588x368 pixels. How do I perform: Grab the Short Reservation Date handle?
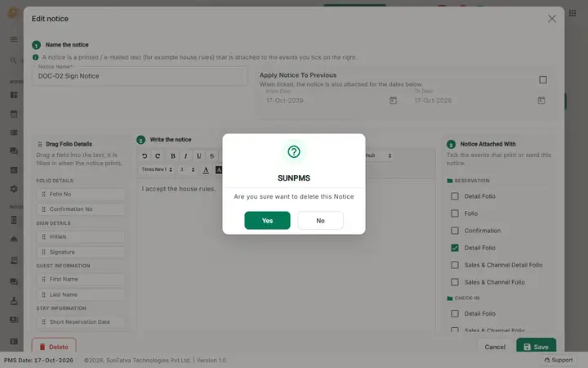coord(43,322)
